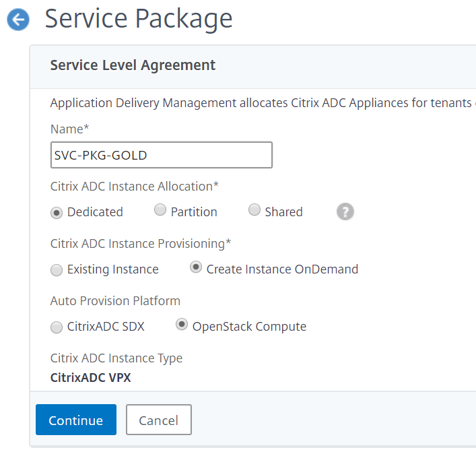The height and width of the screenshot is (454, 476).
Task: Click the Citrix ADC Instance Type label
Action: (x=116, y=358)
